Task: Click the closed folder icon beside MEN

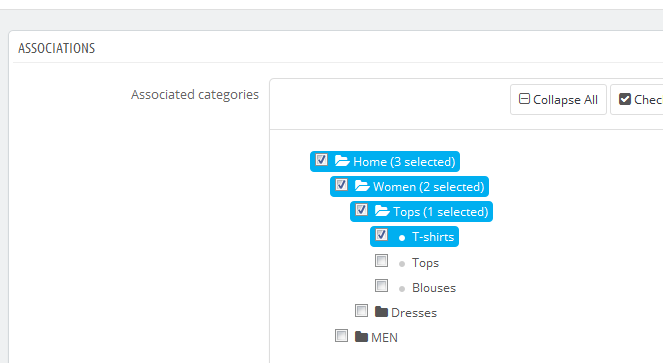Action: tap(361, 337)
